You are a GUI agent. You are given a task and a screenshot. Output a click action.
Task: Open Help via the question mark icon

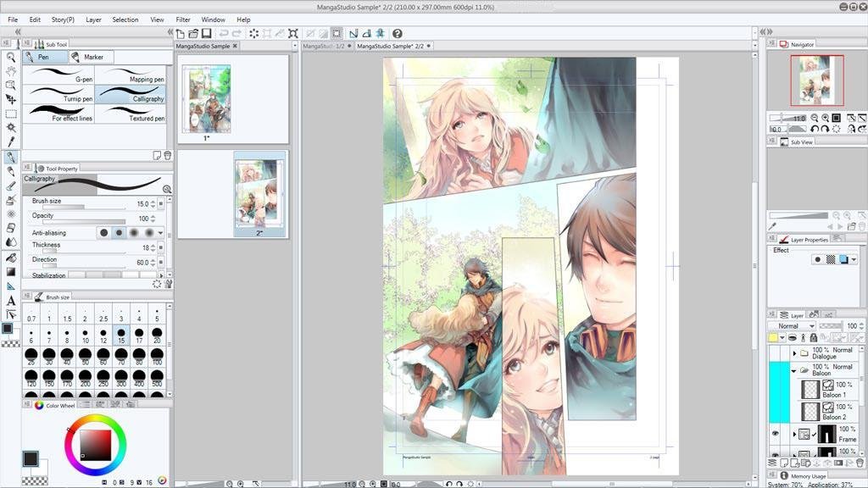click(x=397, y=34)
